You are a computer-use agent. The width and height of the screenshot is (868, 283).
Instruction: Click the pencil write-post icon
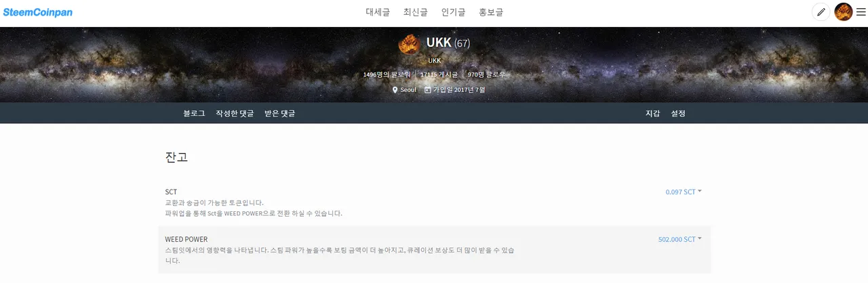point(821,12)
